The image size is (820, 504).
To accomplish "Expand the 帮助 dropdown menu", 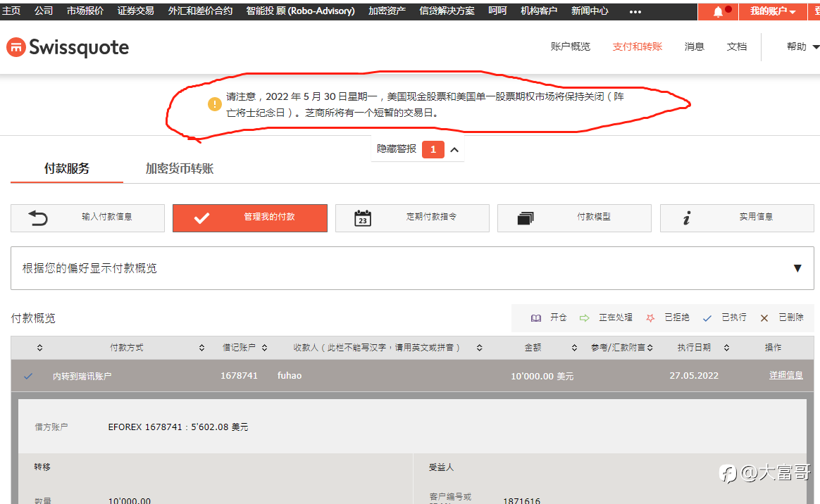I will [803, 46].
